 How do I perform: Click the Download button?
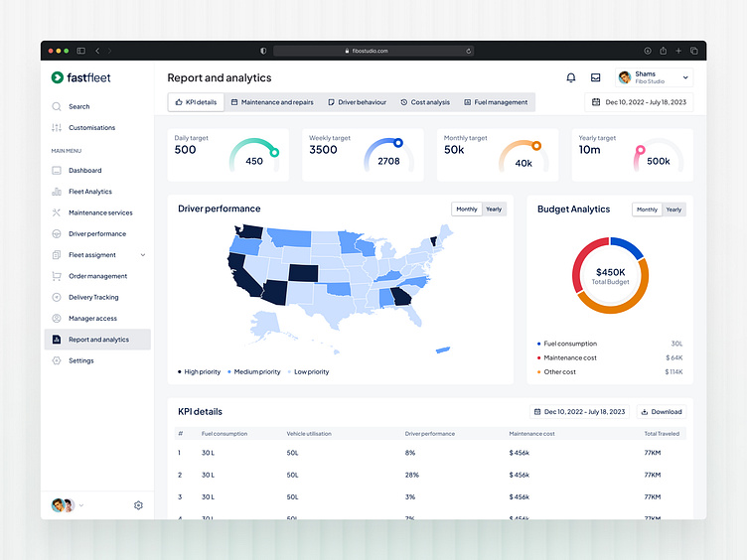coord(661,411)
